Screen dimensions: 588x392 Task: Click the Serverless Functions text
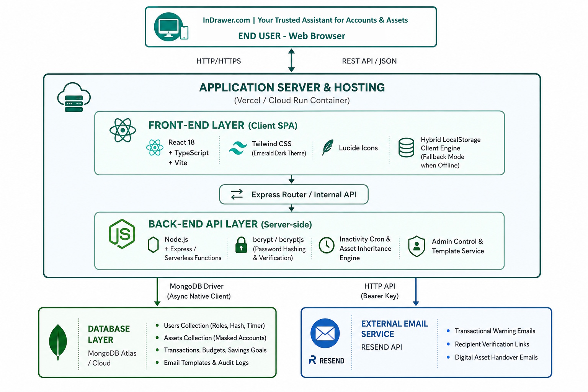pos(193,258)
